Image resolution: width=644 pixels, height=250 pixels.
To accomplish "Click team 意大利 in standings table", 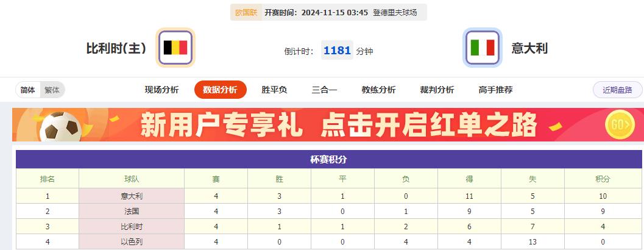I will (x=132, y=196).
